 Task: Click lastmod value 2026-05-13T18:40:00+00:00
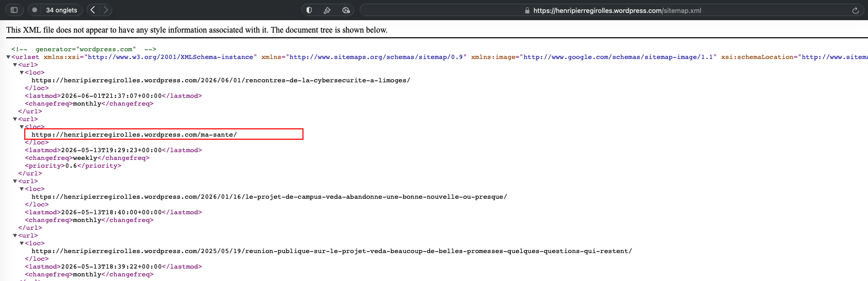[x=111, y=212]
